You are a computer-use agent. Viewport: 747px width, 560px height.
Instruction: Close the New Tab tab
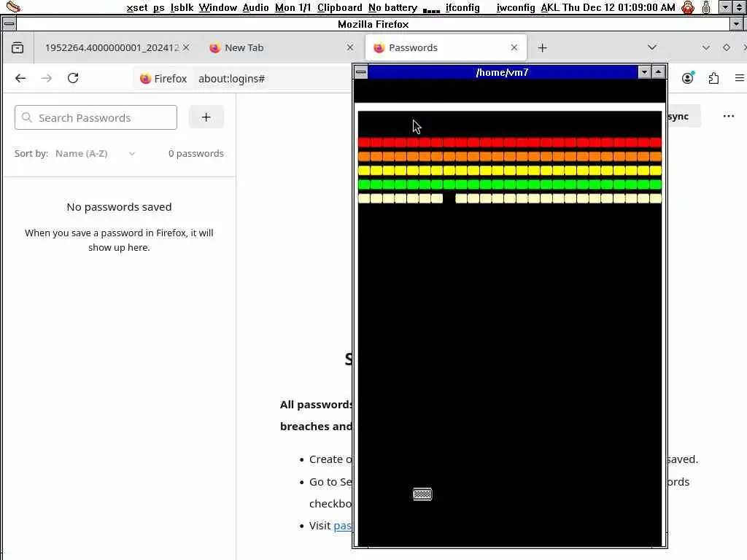(350, 47)
